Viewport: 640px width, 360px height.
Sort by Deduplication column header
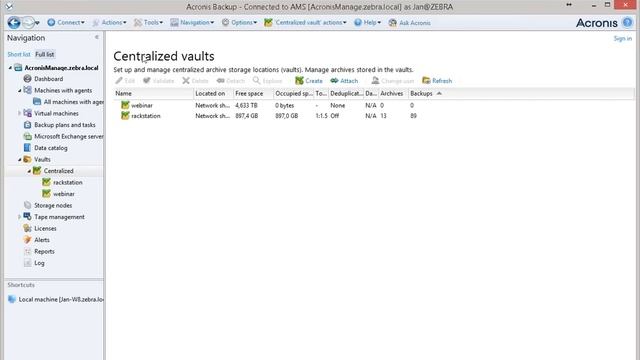tap(346, 93)
